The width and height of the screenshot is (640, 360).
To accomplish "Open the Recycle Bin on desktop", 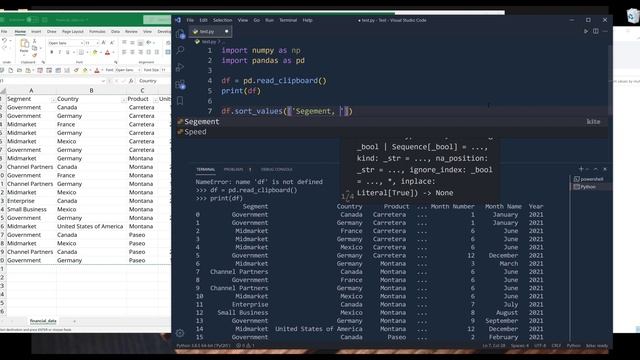I will (x=632, y=16).
